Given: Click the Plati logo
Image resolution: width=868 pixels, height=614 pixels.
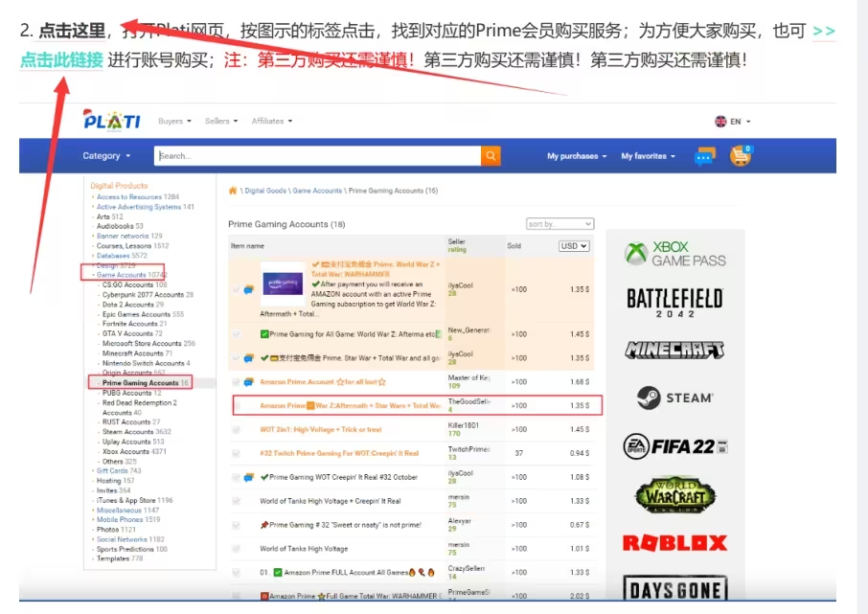Looking at the screenshot, I should pos(112,120).
